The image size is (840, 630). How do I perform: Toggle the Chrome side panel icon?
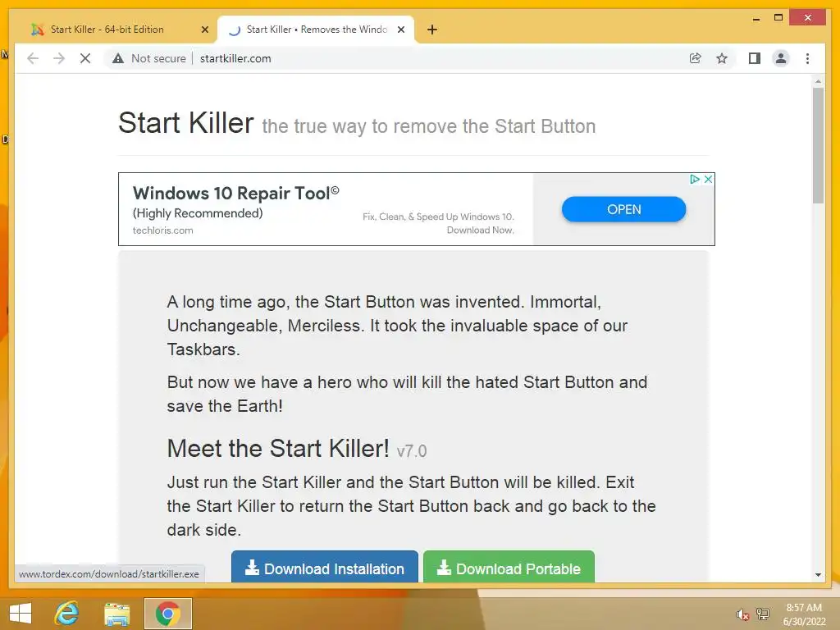(755, 58)
